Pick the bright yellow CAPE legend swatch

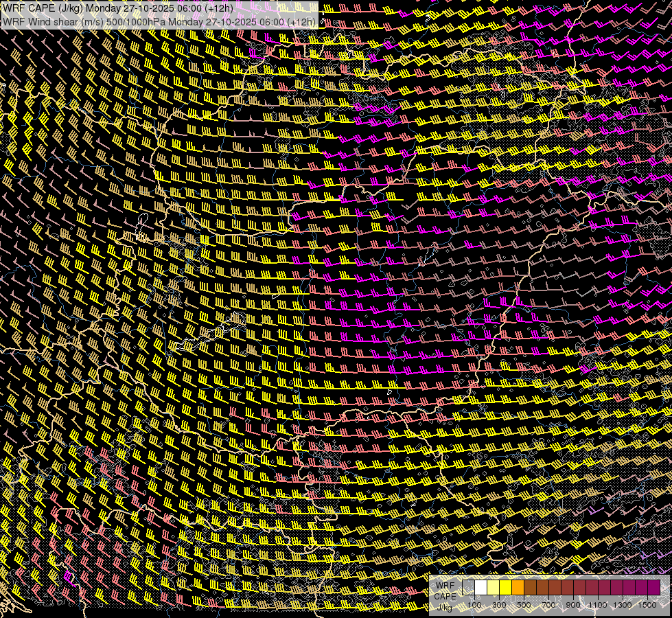(x=506, y=588)
